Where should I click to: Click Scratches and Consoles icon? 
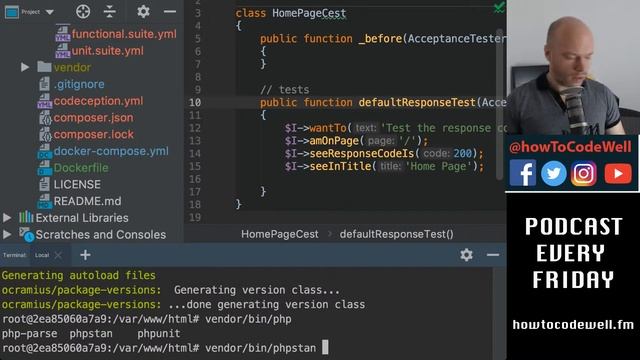point(27,234)
